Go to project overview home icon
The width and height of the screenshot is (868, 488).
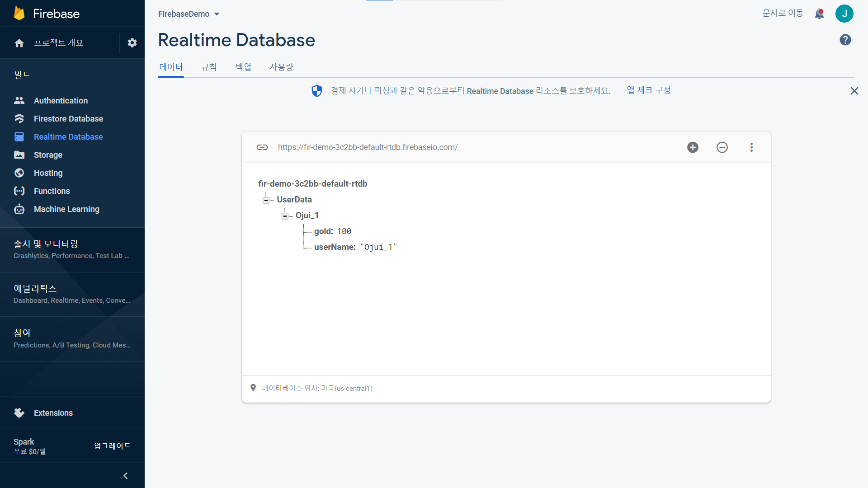tap(19, 43)
